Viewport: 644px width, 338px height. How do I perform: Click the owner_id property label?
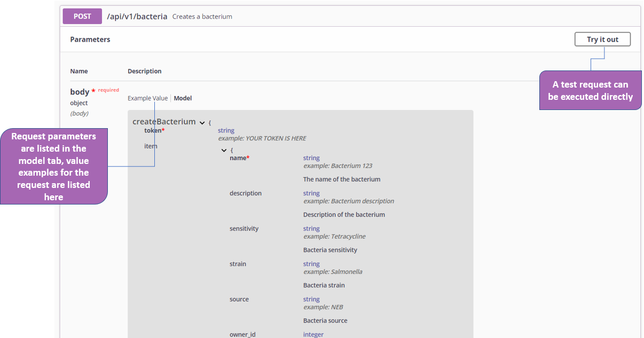242,334
